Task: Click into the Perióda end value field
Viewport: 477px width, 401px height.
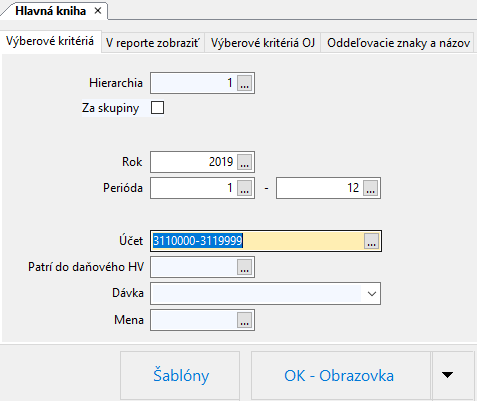Action: click(319, 188)
